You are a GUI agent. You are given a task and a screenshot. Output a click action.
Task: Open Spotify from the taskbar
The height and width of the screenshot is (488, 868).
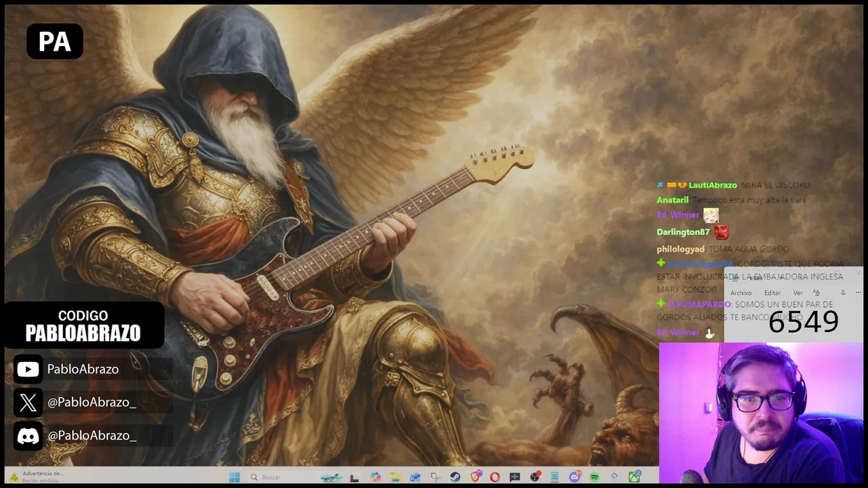click(x=595, y=477)
